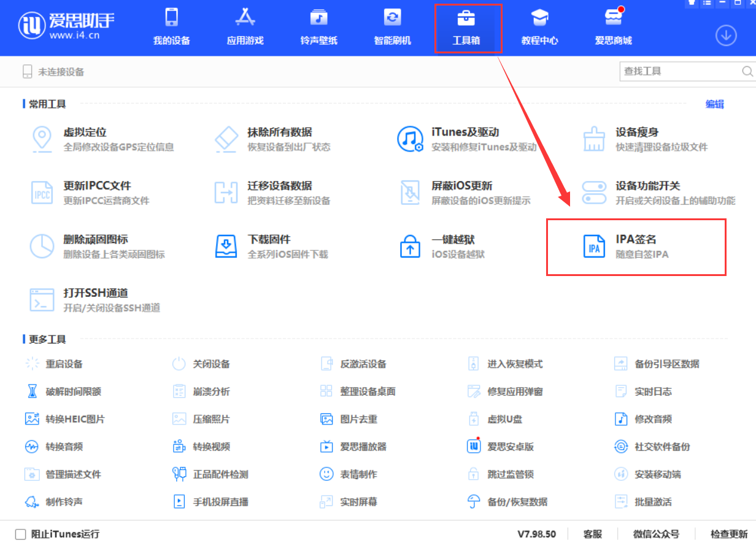
Task: Click the download manager arrow icon
Action: [726, 36]
